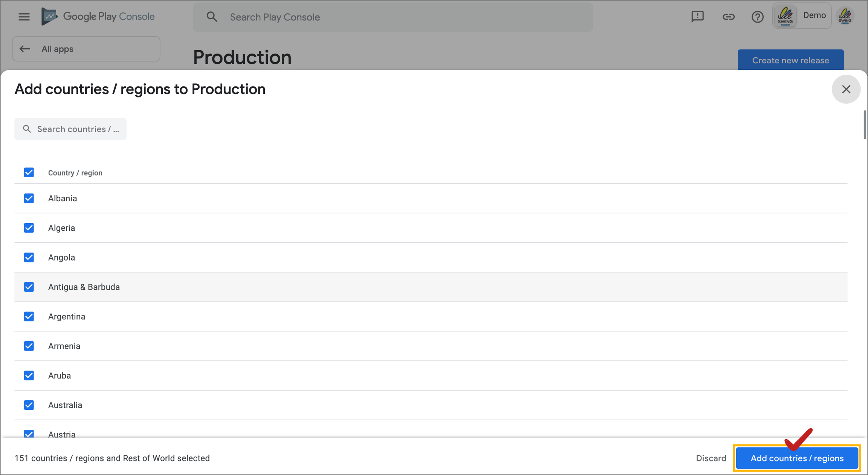The height and width of the screenshot is (475, 868).
Task: Open the help question mark icon
Action: click(x=757, y=17)
